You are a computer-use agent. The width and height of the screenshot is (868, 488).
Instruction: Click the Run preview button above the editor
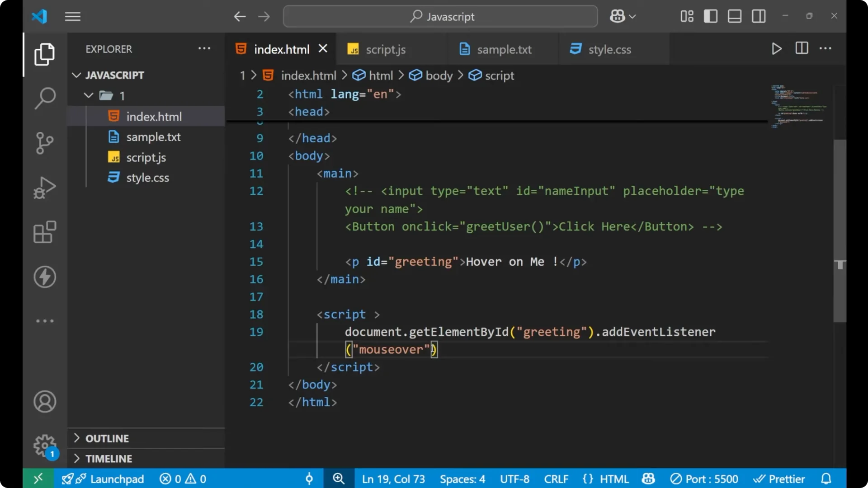click(777, 48)
